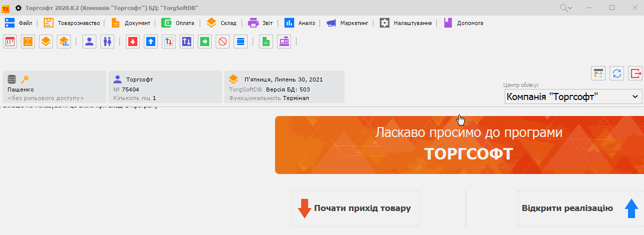Image resolution: width=644 pixels, height=235 pixels.
Task: Open the Допомога menu
Action: click(x=463, y=23)
